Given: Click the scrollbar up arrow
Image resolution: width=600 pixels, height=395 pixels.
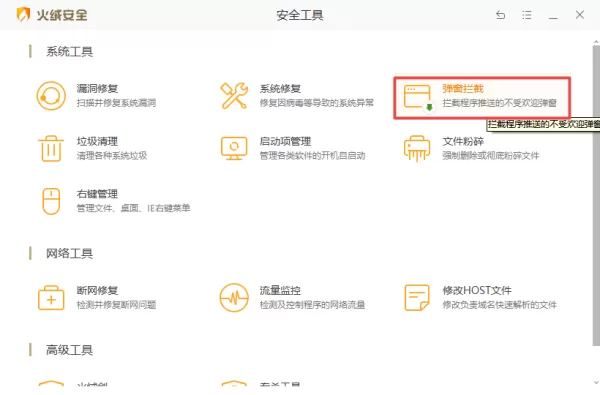Looking at the screenshot, I should (596, 41).
